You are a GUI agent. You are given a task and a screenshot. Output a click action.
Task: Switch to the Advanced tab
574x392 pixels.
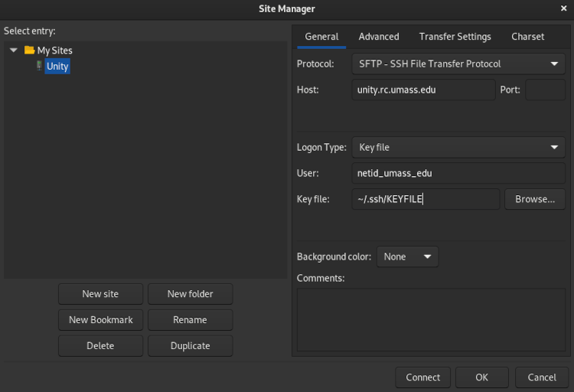tap(378, 37)
